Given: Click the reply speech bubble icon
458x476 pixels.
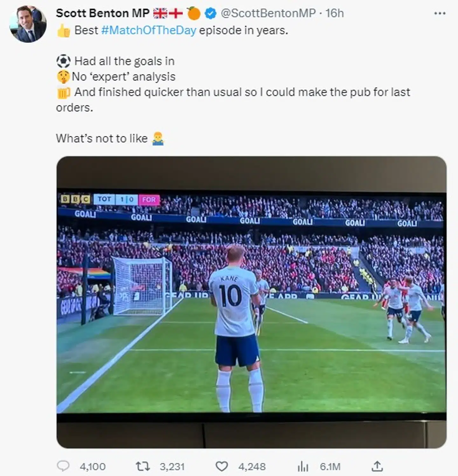Looking at the screenshot, I should (63, 466).
